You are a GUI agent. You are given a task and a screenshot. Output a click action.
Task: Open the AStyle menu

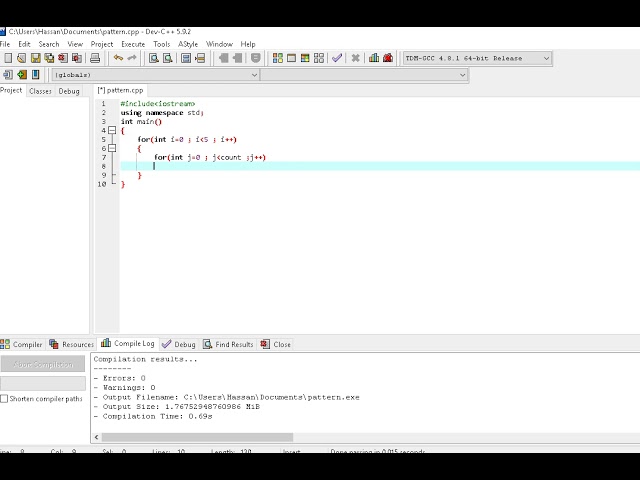tap(188, 44)
